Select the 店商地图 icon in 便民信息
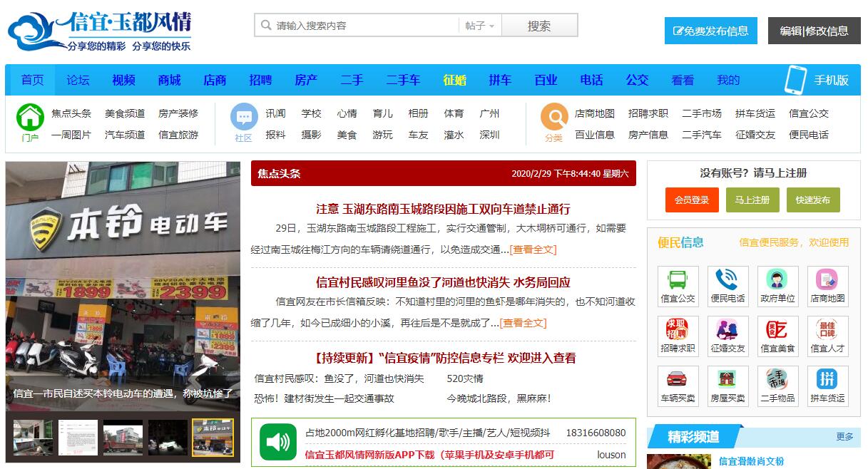The width and height of the screenshot is (868, 469). click(827, 279)
